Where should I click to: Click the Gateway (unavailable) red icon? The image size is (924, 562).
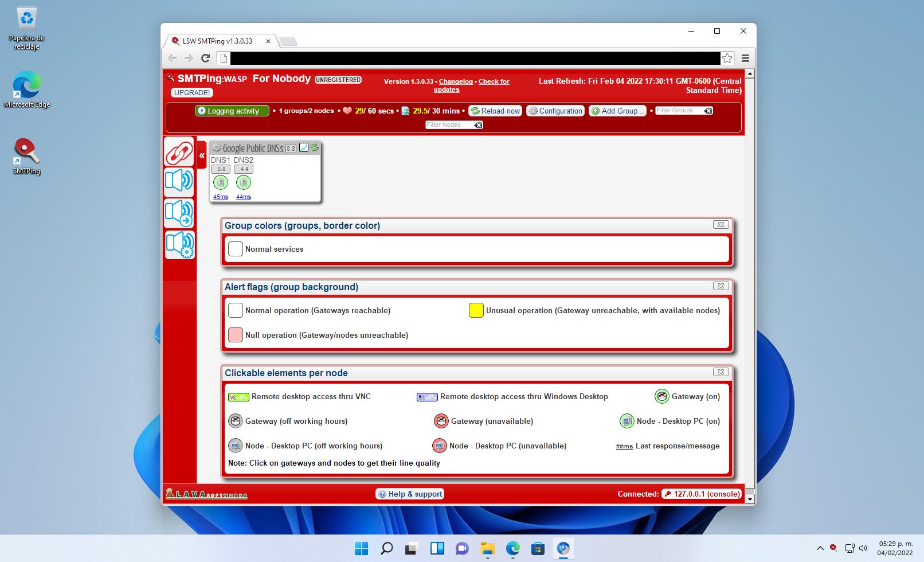(x=441, y=421)
